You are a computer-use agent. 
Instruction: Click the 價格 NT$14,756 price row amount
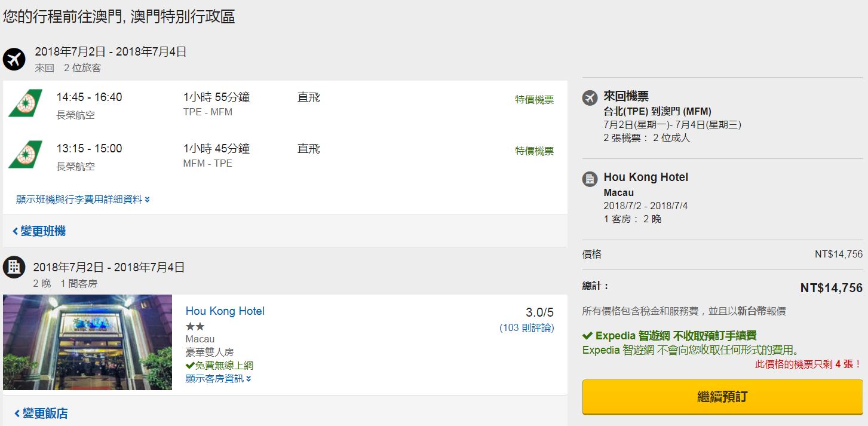pos(839,254)
